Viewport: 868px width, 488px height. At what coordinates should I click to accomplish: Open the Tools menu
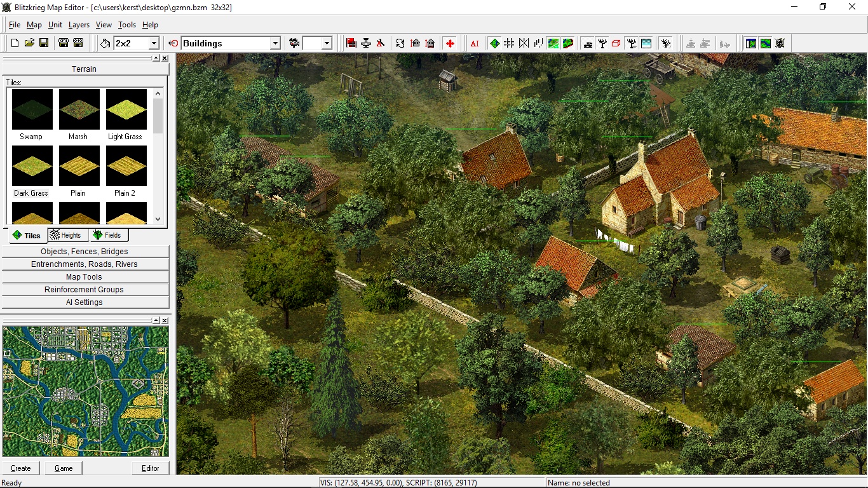tap(127, 25)
